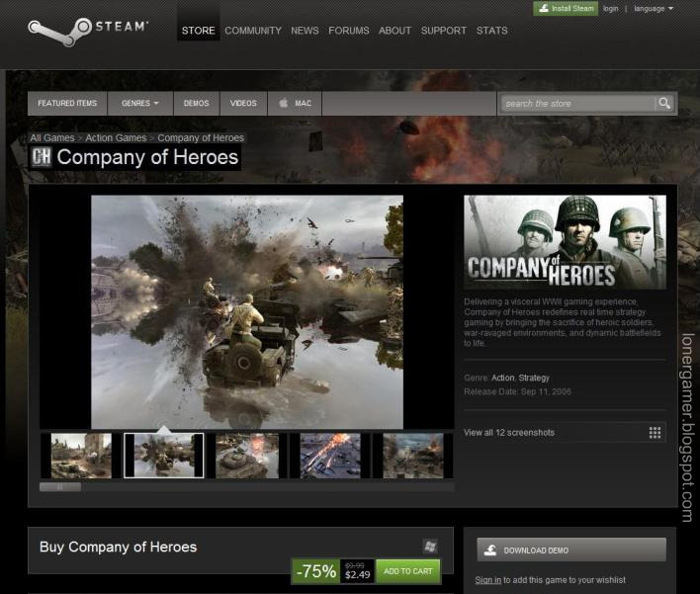Expand the Genres dropdown

140,103
